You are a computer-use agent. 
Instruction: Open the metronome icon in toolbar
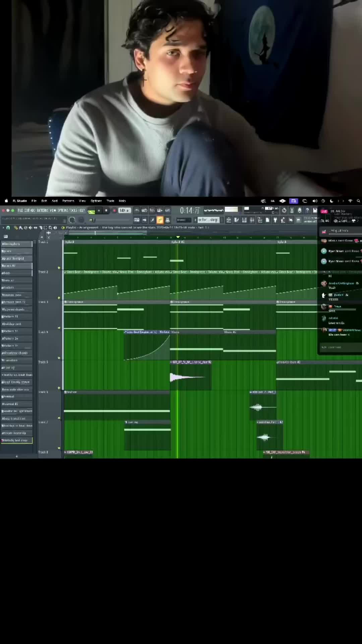[137, 210]
